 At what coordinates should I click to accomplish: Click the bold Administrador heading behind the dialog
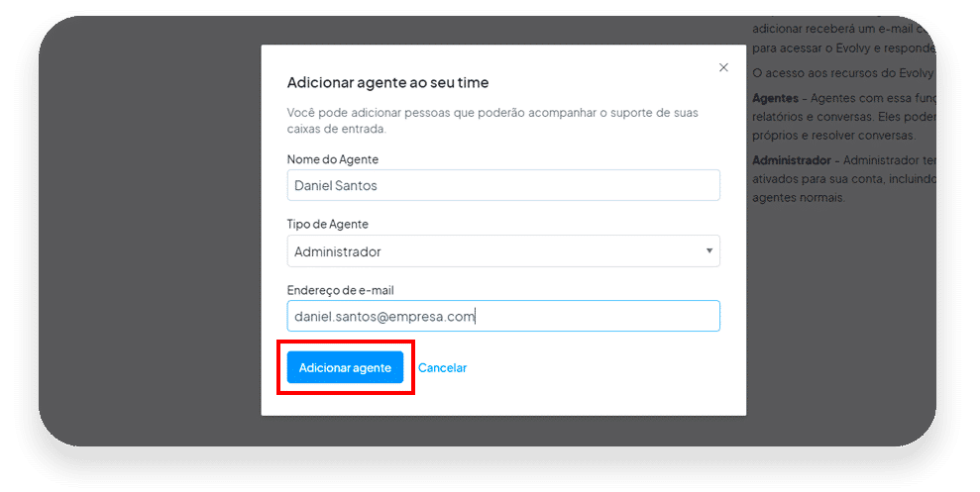tap(792, 160)
